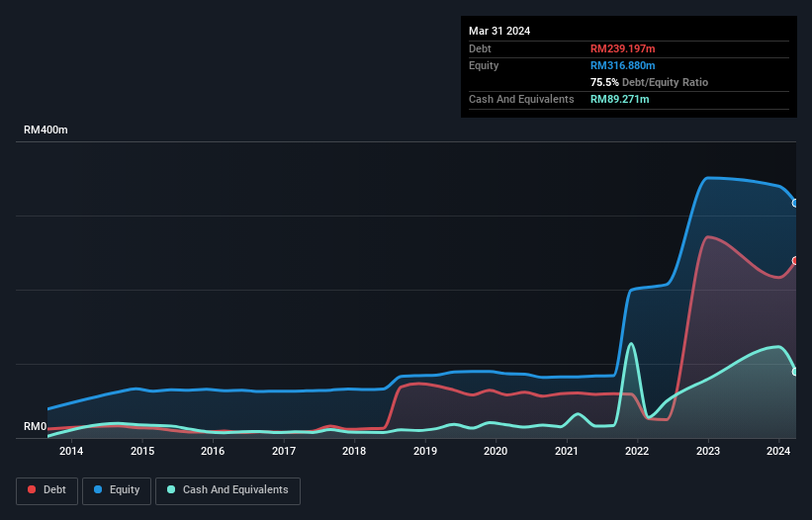812x520 pixels.
Task: Click the Equity value RM316.880m
Action: coord(622,65)
